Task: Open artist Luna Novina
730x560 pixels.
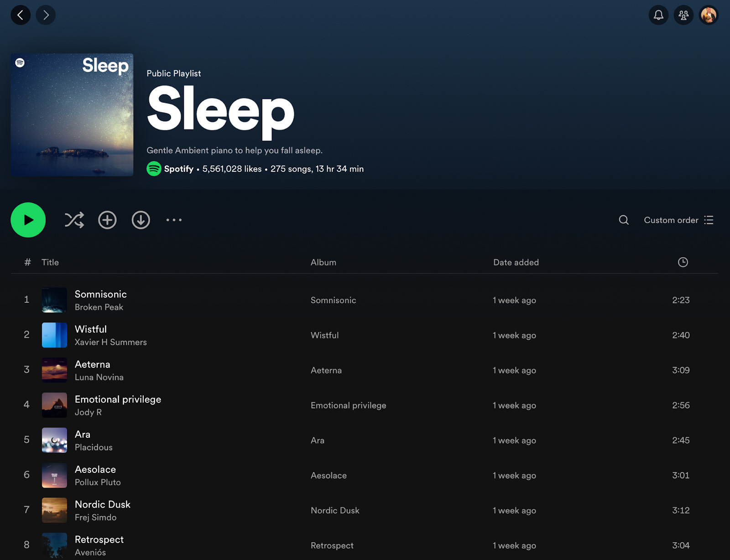Action: coord(99,377)
